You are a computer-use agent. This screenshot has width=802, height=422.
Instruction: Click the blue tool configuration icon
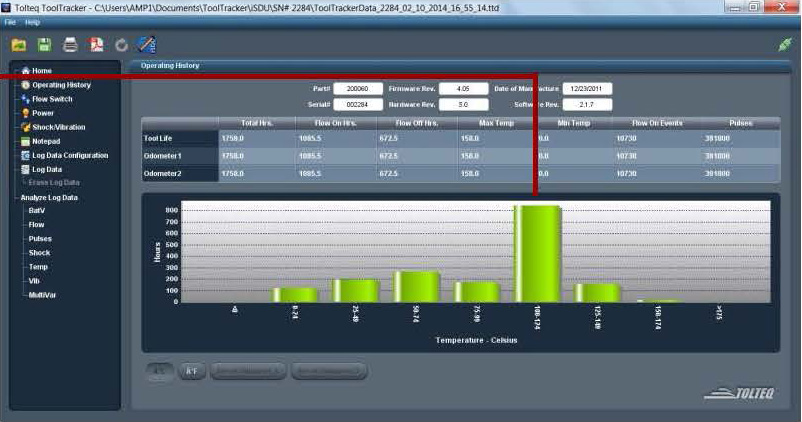[147, 45]
